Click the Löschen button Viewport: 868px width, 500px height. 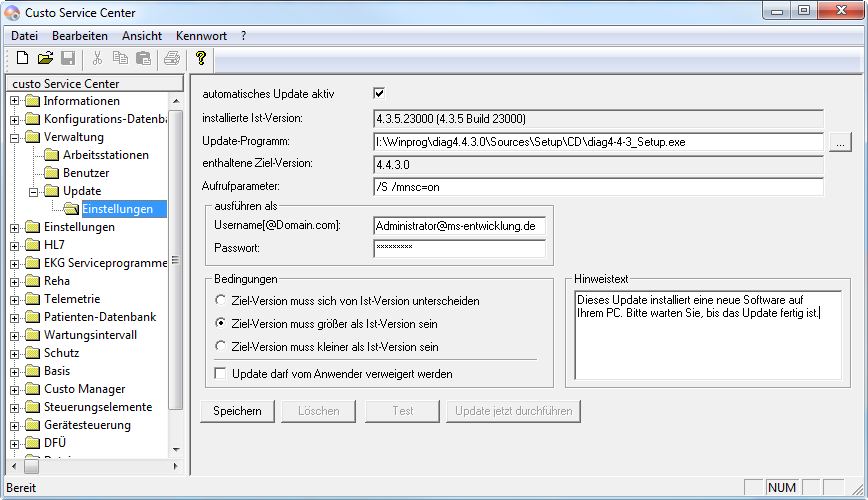click(x=318, y=411)
